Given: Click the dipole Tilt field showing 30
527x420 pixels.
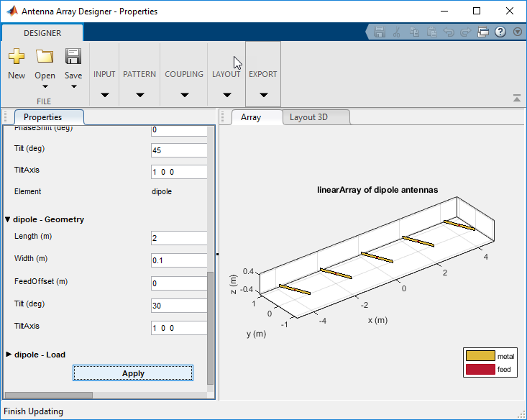Looking at the screenshot, I should 179,306.
